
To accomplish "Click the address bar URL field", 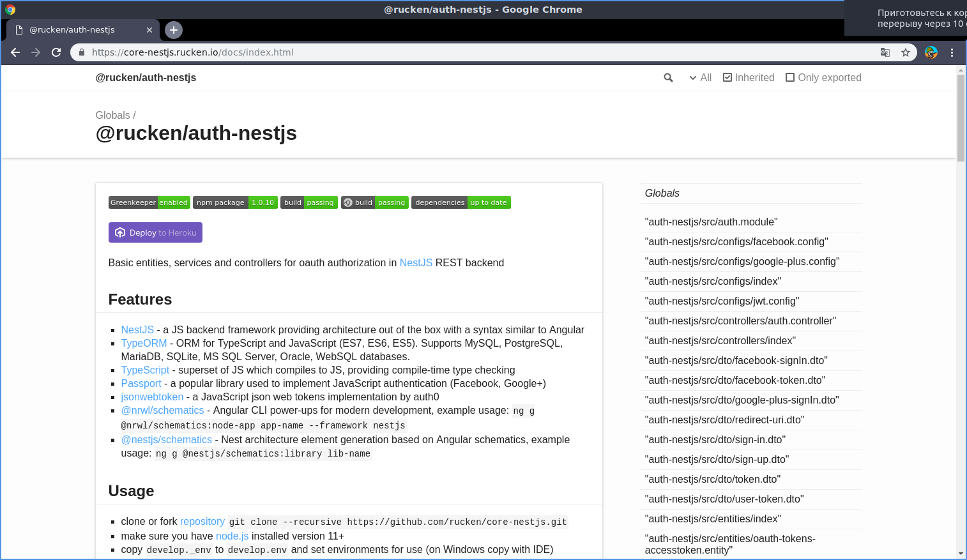I will (479, 52).
